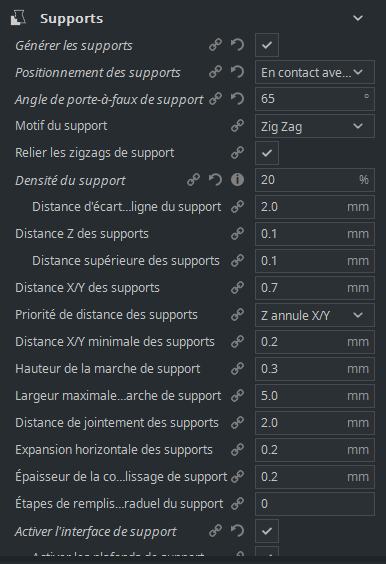Image resolution: width=386 pixels, height=564 pixels.
Task: Click link icon for 'Distance X/Y des supports'
Action: point(237,288)
